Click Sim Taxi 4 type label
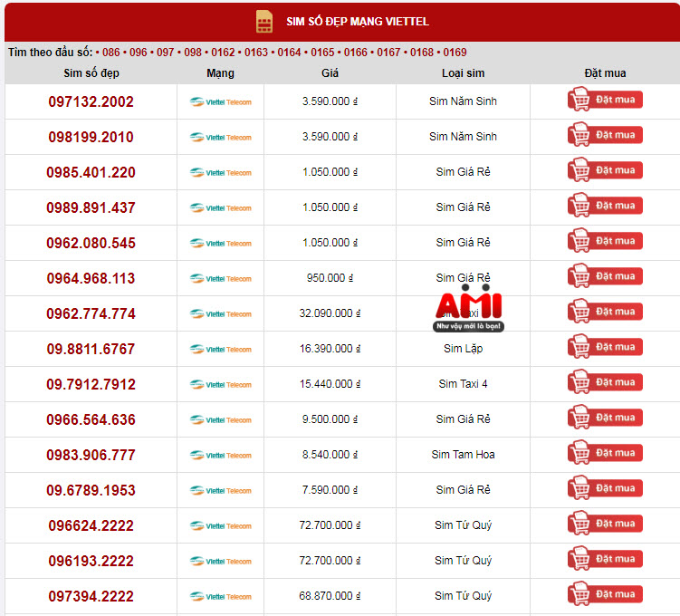Viewport: 680px width, 616px height. (x=463, y=384)
